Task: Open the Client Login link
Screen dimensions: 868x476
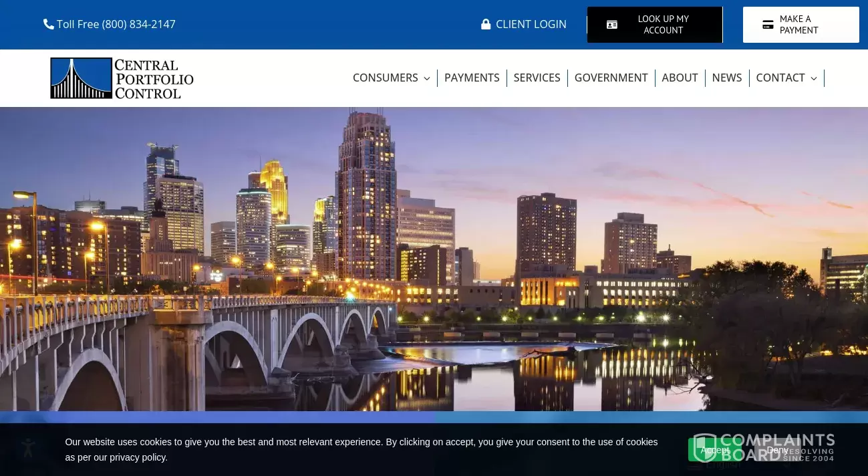Action: [524, 24]
